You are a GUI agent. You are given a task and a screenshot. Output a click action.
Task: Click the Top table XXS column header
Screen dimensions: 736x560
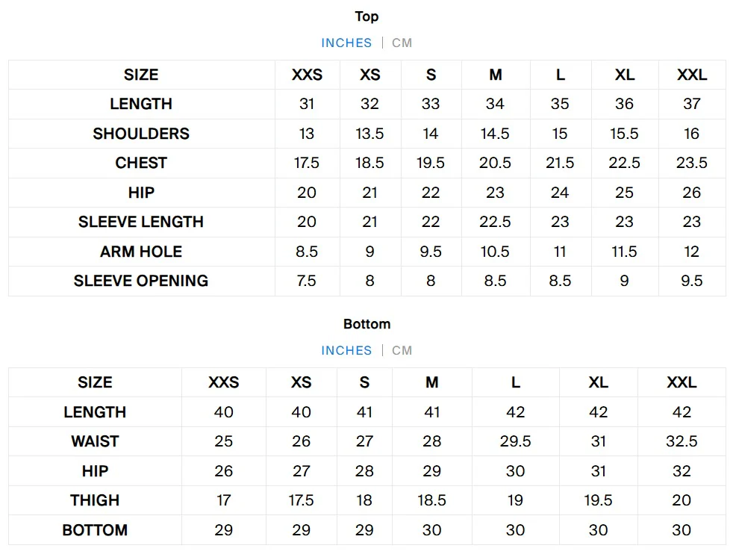click(x=307, y=75)
